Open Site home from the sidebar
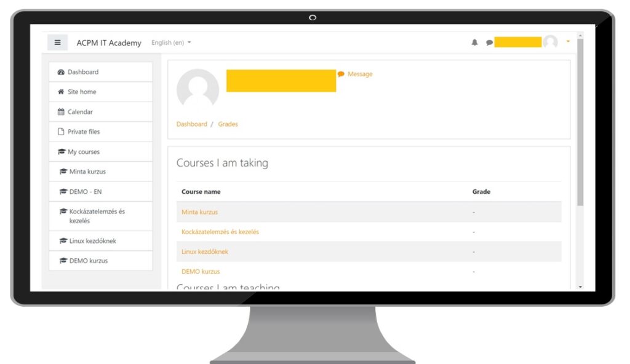 (82, 92)
